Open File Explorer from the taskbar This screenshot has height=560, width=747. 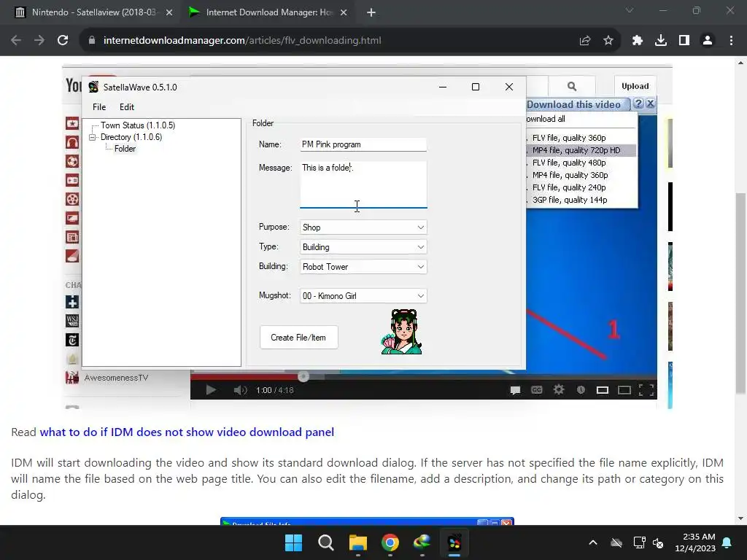click(357, 542)
